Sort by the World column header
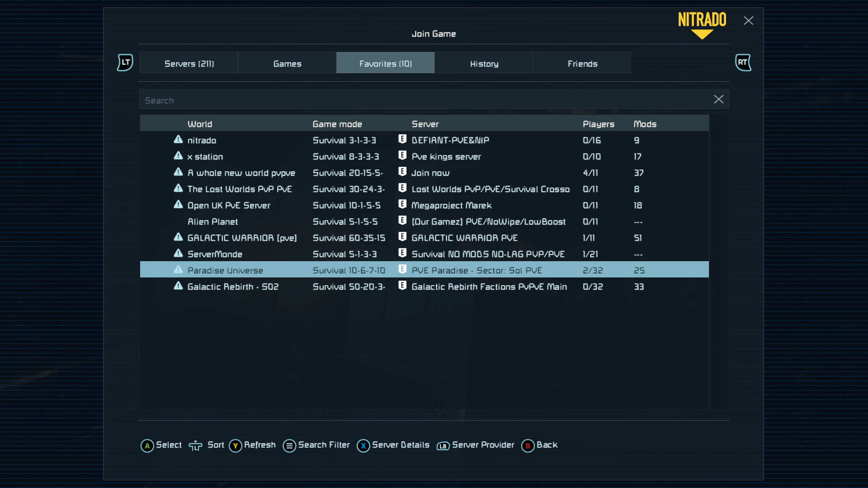868x488 pixels. [200, 124]
